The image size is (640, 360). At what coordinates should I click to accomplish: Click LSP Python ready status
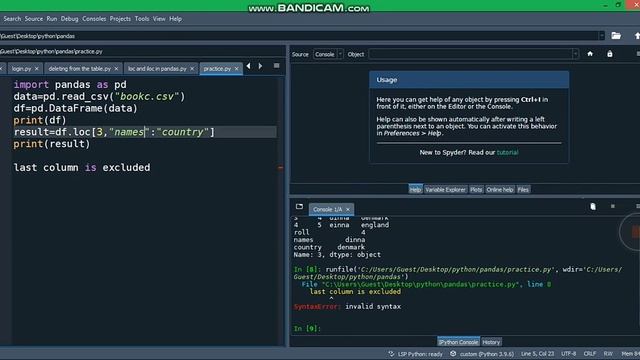[x=420, y=354]
